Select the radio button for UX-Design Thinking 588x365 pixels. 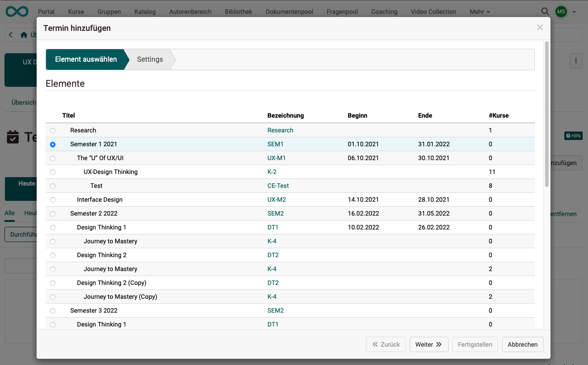[x=54, y=172]
